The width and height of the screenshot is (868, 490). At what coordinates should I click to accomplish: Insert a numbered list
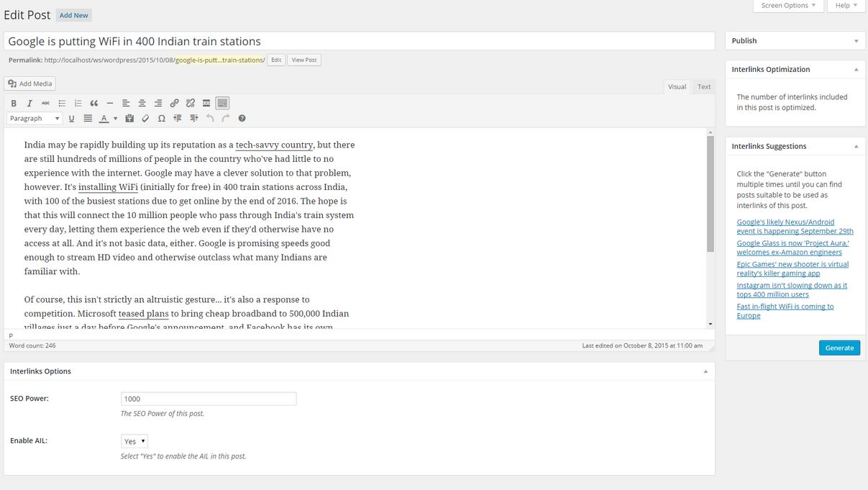pos(78,104)
